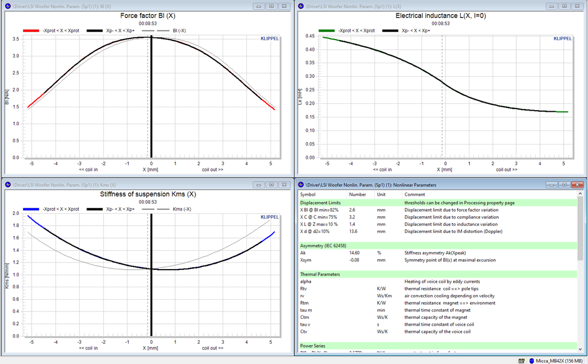Click the red legend line in Bl chart
This screenshot has width=588, height=364.
point(31,30)
